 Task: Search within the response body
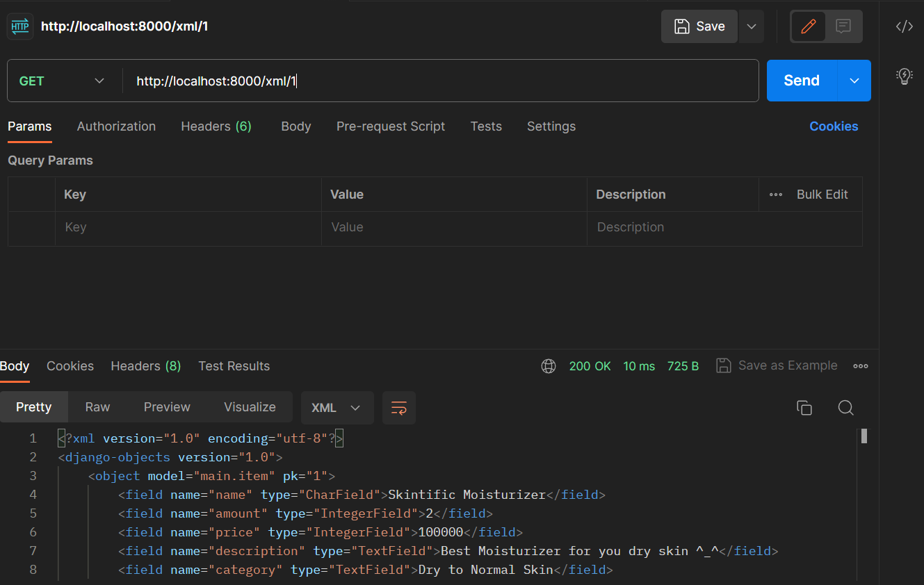[845, 408]
